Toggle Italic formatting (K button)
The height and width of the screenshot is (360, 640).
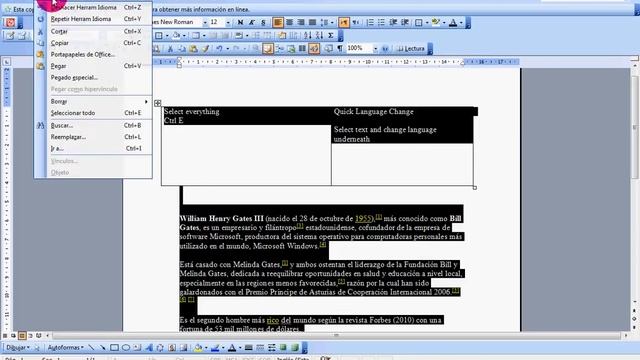point(252,22)
